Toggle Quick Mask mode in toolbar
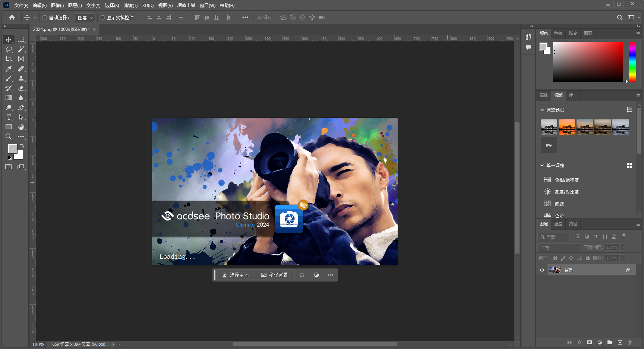The width and height of the screenshot is (644, 349). [x=9, y=167]
